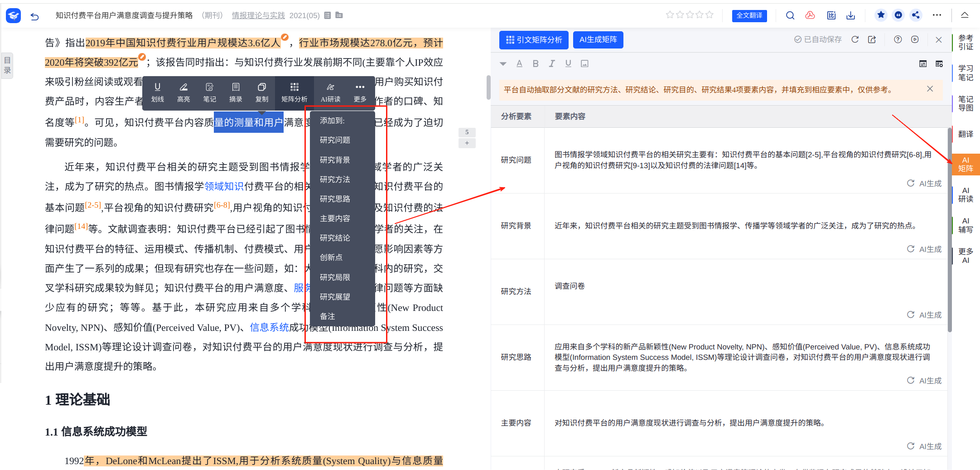Dismiss the orange auto-extraction notice banner
980x470 pixels.
click(930, 89)
